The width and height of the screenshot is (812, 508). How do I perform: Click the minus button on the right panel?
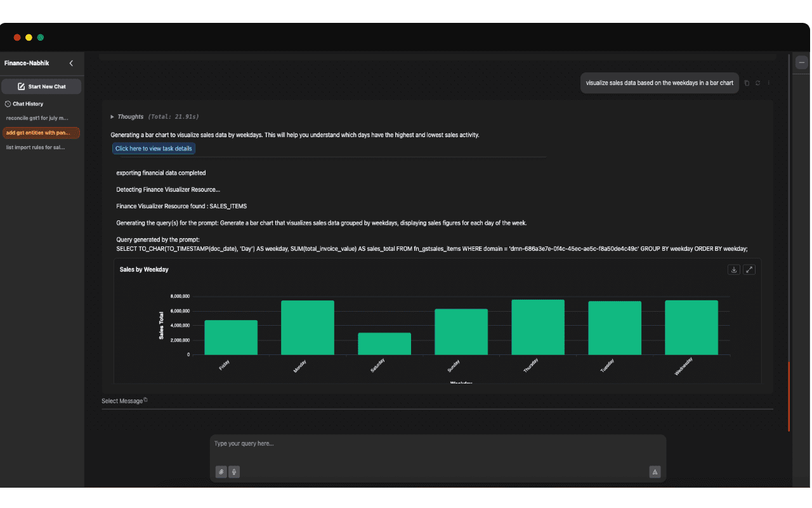coord(802,62)
